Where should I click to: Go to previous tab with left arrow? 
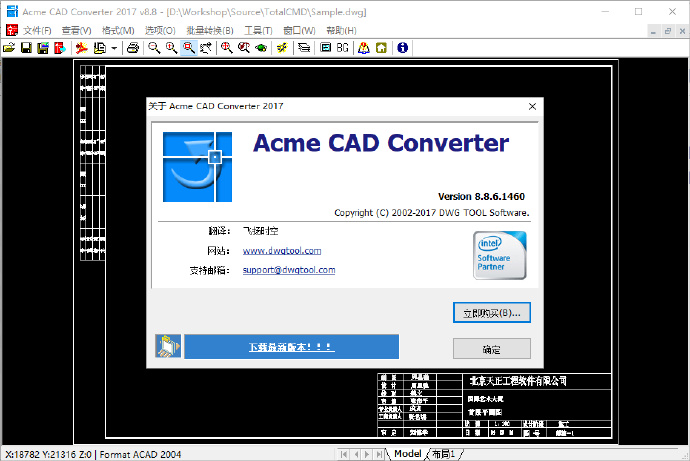pyautogui.click(x=356, y=454)
